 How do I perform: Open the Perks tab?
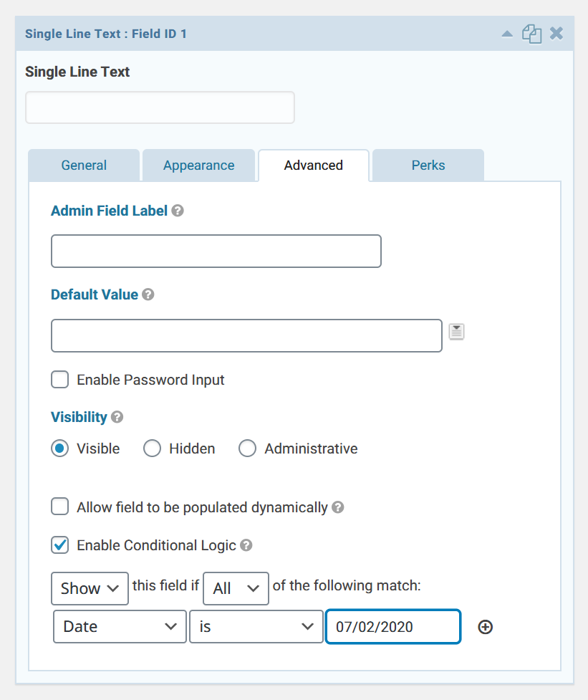click(x=428, y=166)
